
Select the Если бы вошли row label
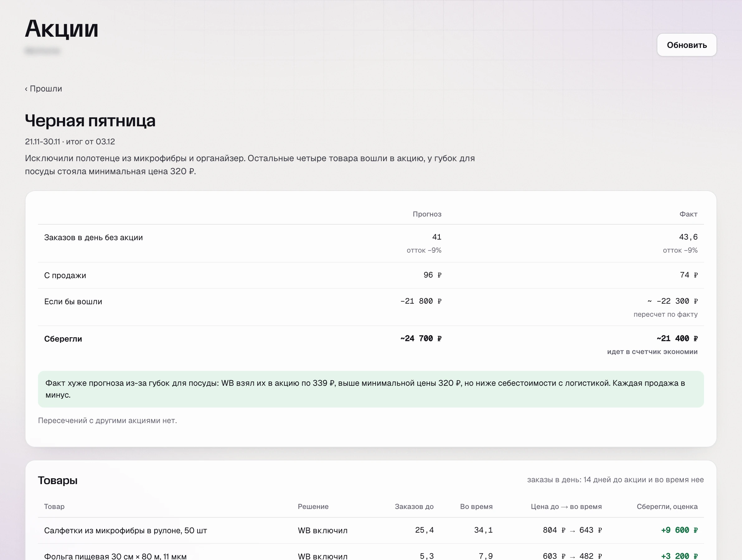click(x=73, y=301)
